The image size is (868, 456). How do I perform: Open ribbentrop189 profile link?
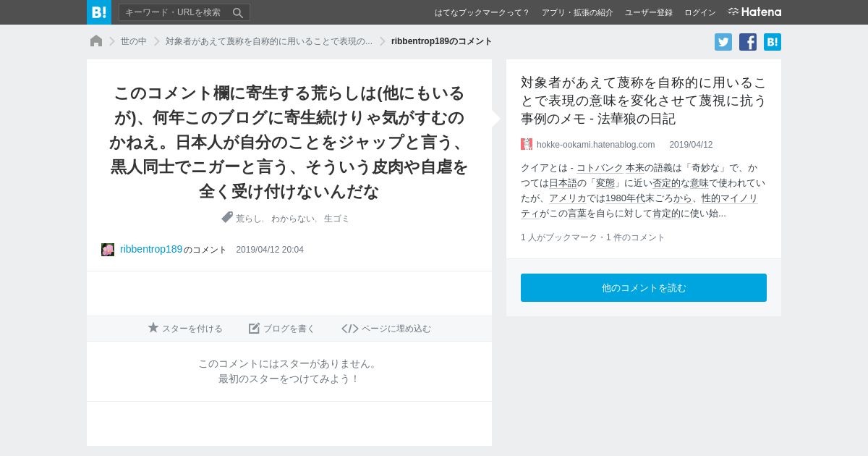pyautogui.click(x=151, y=249)
